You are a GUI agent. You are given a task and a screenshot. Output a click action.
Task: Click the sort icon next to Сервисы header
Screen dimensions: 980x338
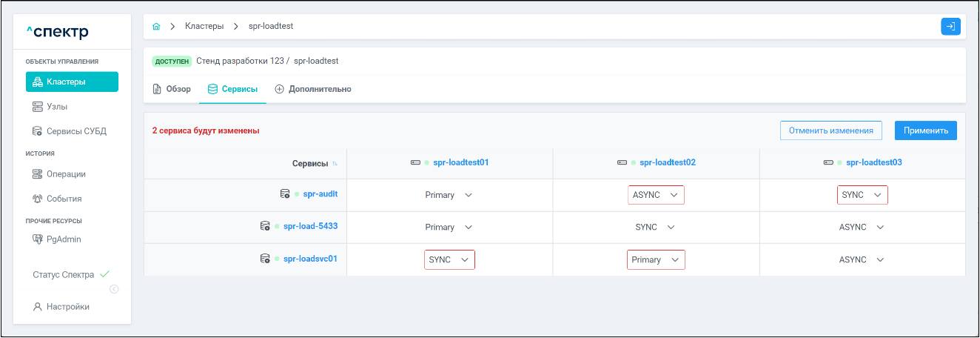[x=335, y=163]
